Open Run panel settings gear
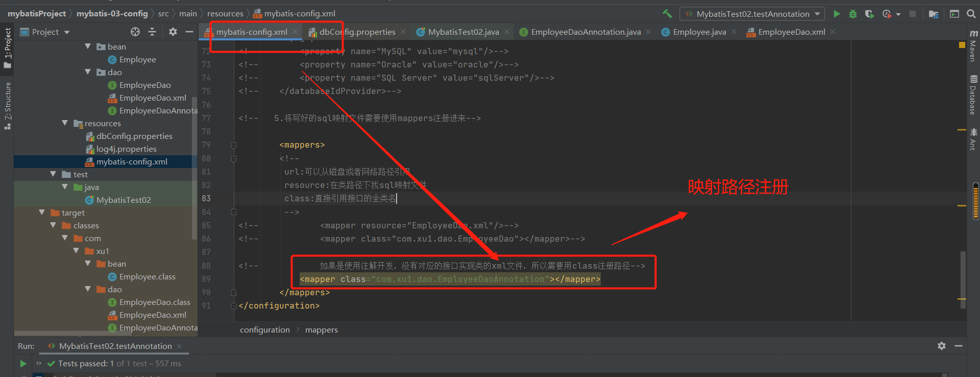980x377 pixels. (942, 346)
